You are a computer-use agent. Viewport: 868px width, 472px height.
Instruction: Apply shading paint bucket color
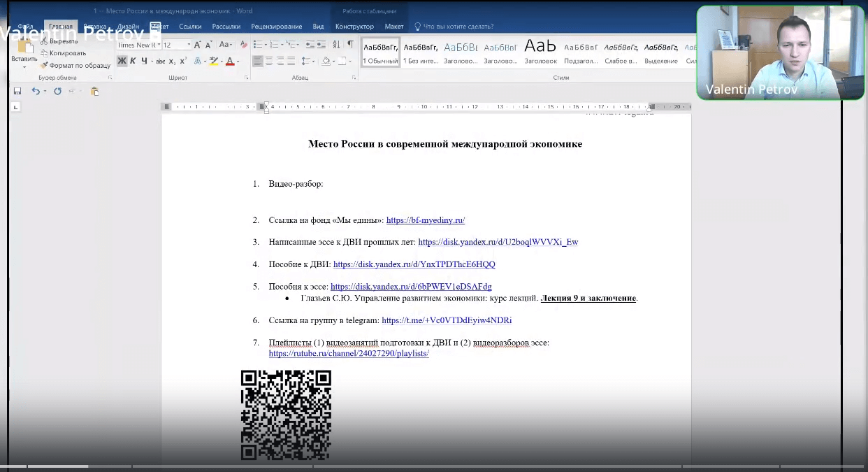[326, 62]
